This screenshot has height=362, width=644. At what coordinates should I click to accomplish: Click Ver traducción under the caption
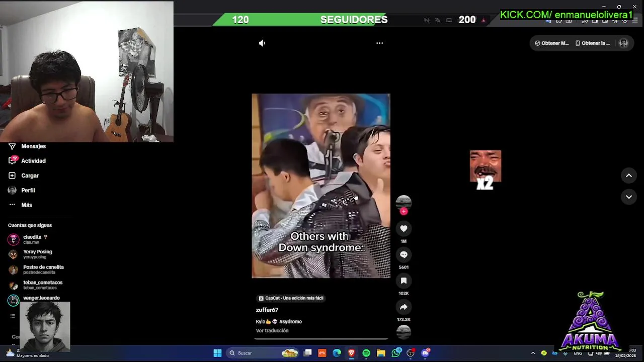tap(272, 331)
